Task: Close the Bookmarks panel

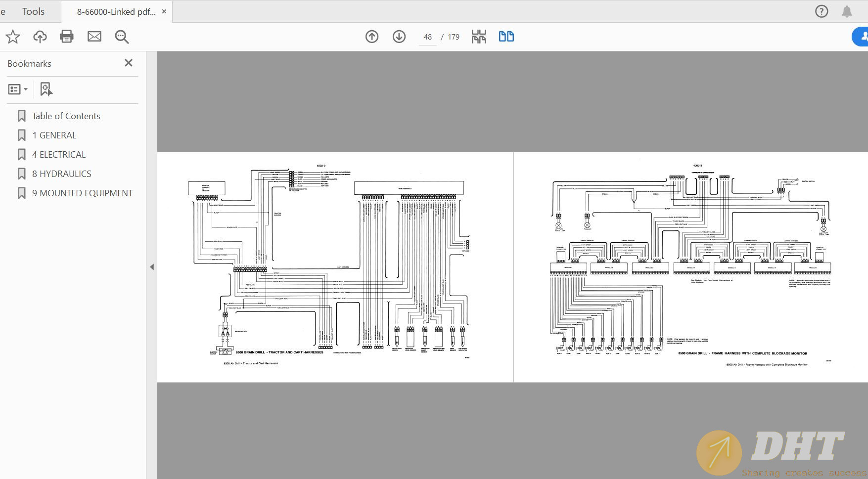Action: pos(129,63)
